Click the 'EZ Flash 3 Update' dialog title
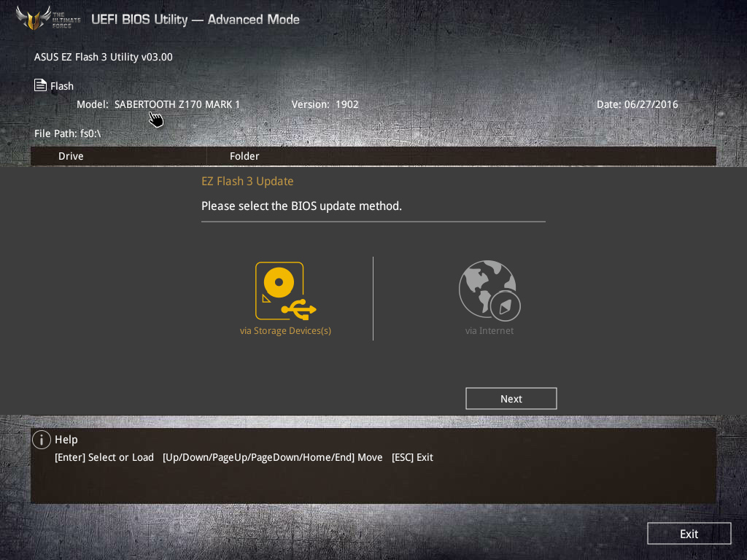Viewport: 747px width, 560px height. click(247, 182)
